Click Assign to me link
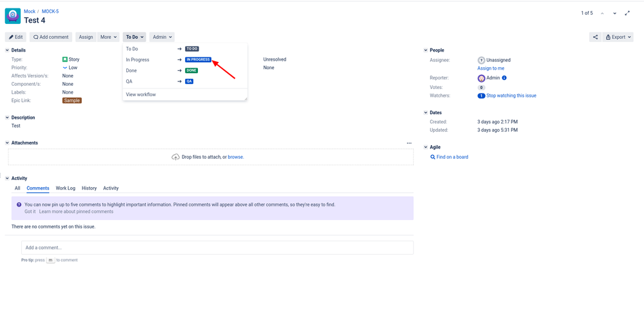The image size is (644, 331). point(491,68)
